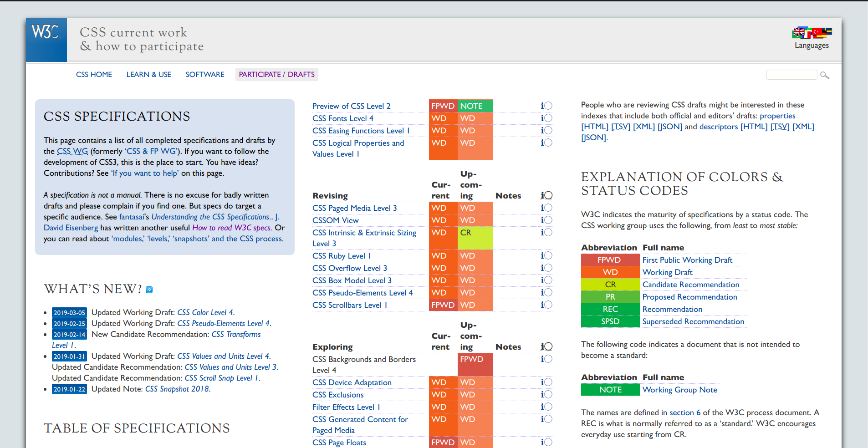Image resolution: width=868 pixels, height=448 pixels.
Task: Open the What's New RSS feed icon
Action: point(149,290)
